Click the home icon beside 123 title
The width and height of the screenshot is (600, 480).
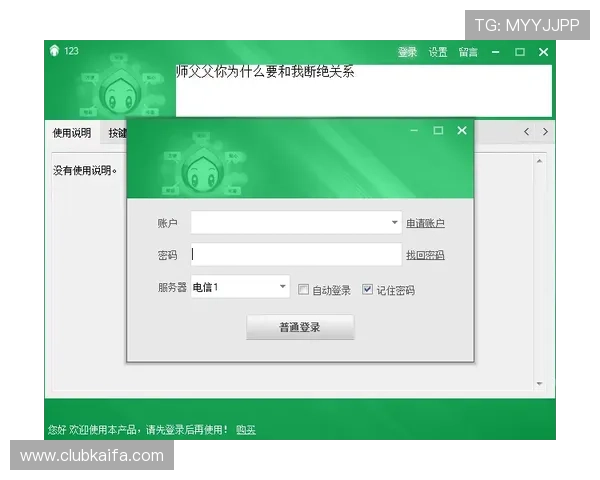[x=55, y=50]
